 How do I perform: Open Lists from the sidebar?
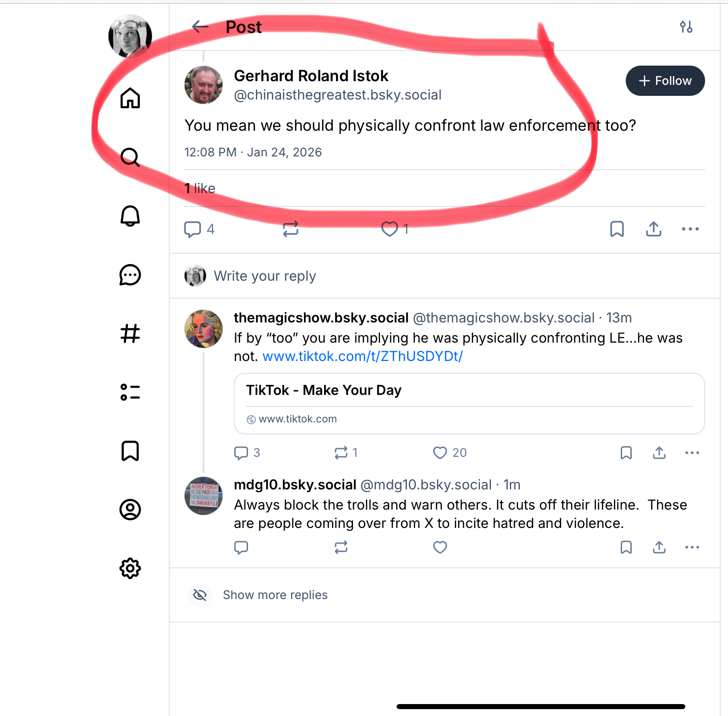coord(130,392)
